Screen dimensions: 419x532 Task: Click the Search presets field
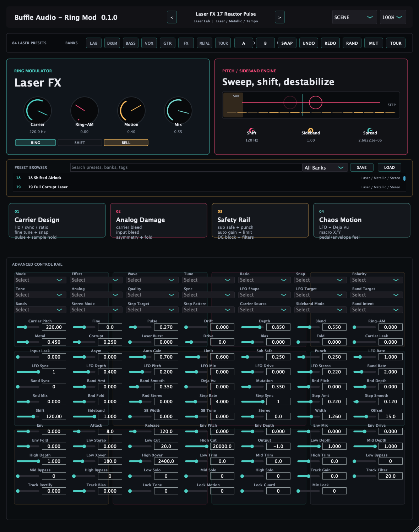pyautogui.click(x=186, y=167)
